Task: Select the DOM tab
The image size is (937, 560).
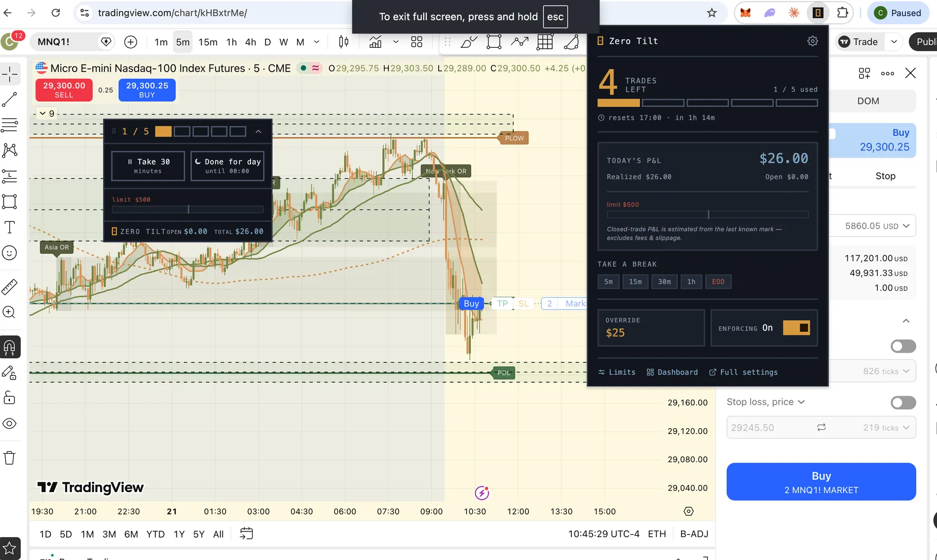Action: [868, 101]
